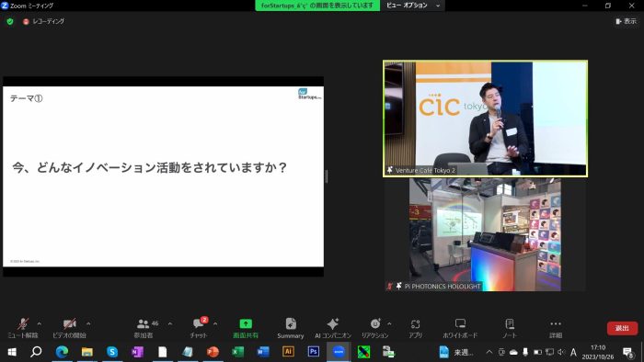Open the AI Companion icon
This screenshot has width=644, height=362.
[333, 328]
